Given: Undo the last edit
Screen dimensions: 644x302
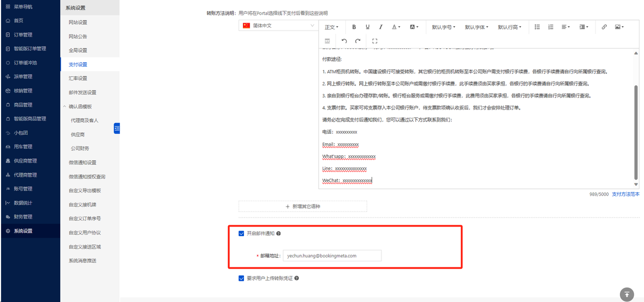Looking at the screenshot, I should point(344,41).
